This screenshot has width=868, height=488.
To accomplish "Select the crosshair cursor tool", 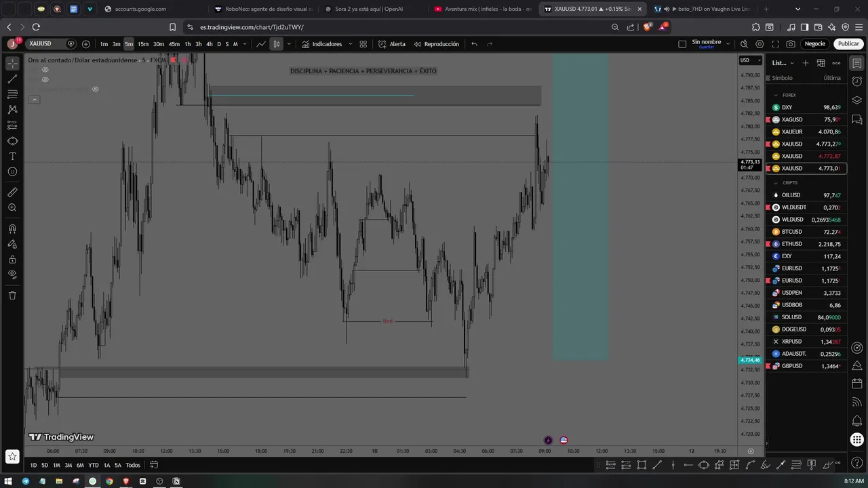I will tap(12, 63).
